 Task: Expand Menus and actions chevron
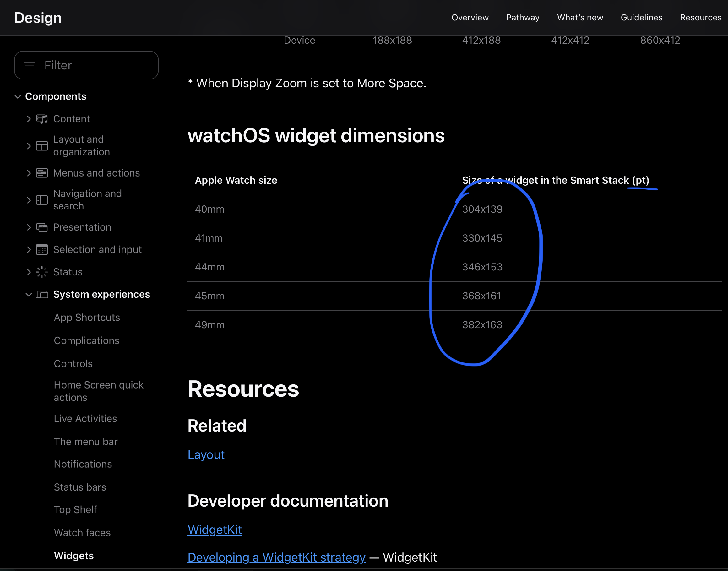(x=29, y=173)
